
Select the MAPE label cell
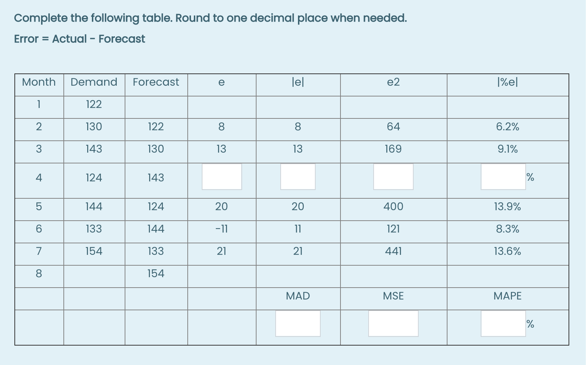click(508, 296)
